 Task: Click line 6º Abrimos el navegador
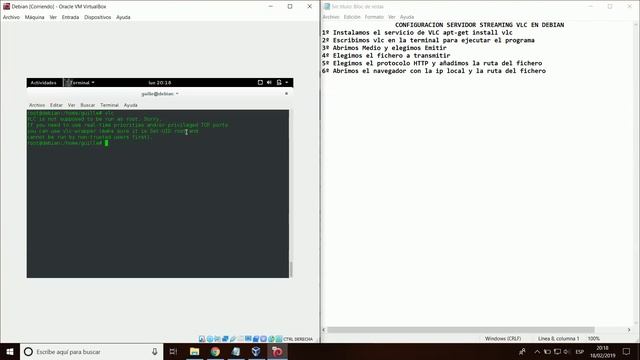[433, 71]
